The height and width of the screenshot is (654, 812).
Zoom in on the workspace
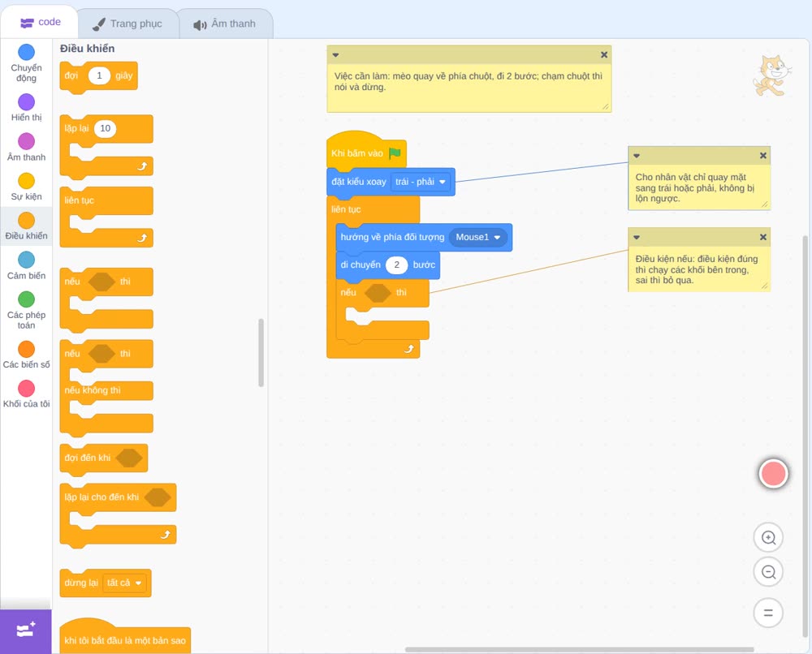click(x=768, y=538)
